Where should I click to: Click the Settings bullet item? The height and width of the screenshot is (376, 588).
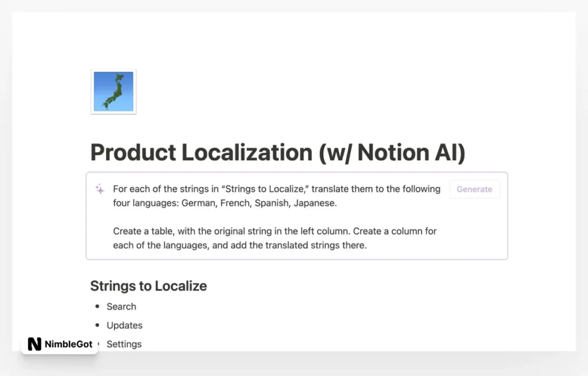pos(124,344)
